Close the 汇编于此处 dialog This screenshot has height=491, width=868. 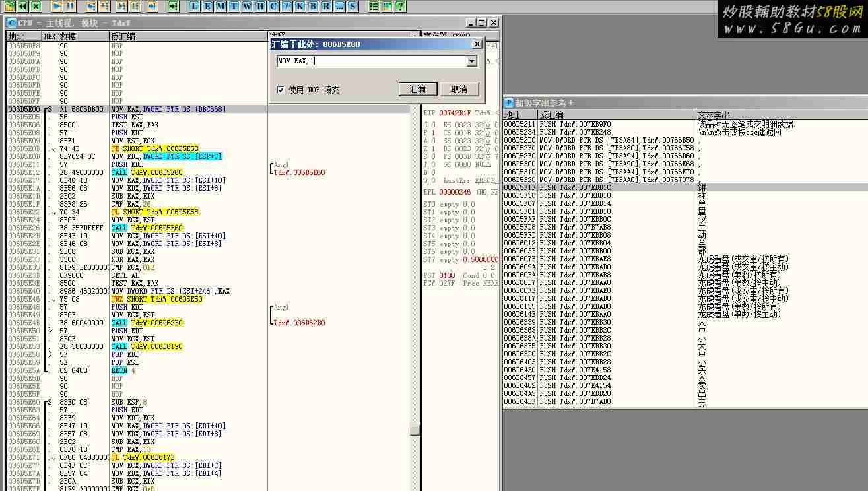[x=477, y=44]
